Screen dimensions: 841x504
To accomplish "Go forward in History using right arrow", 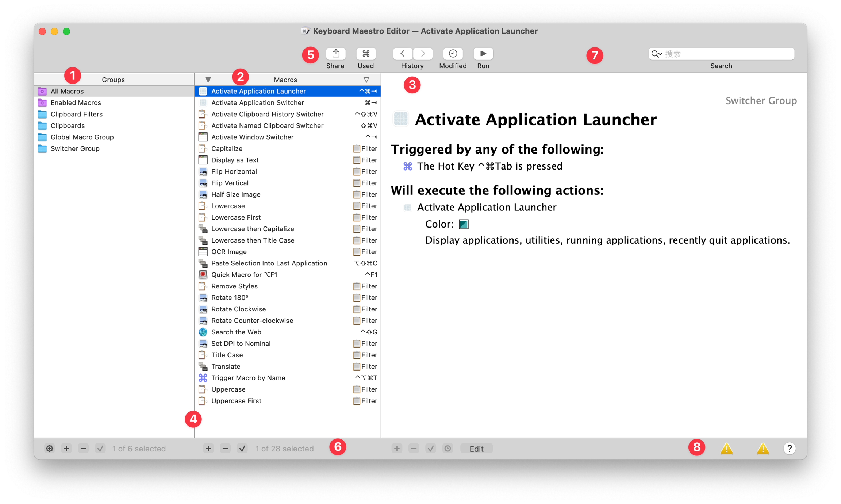I will 423,54.
